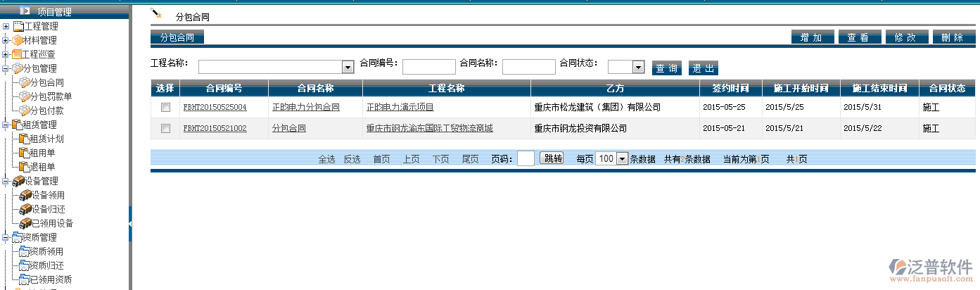Click the 分包罚款单 tree icon
The width and height of the screenshot is (980, 290).
point(25,96)
